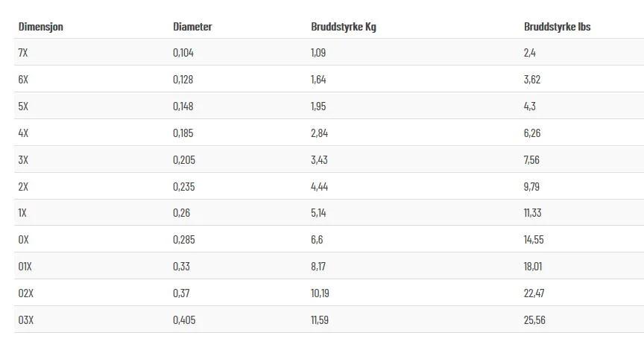Click the 1,64 kg value
This screenshot has width=644, height=353.
click(318, 79)
